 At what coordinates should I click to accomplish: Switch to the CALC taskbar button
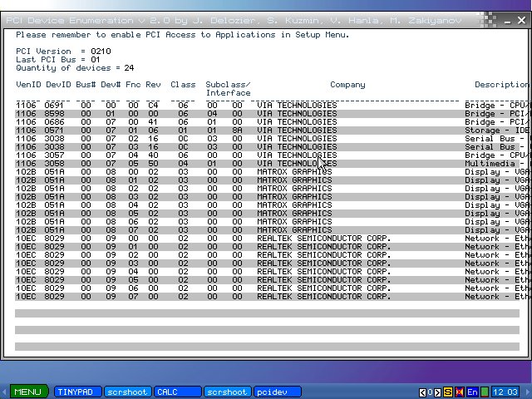[177, 392]
